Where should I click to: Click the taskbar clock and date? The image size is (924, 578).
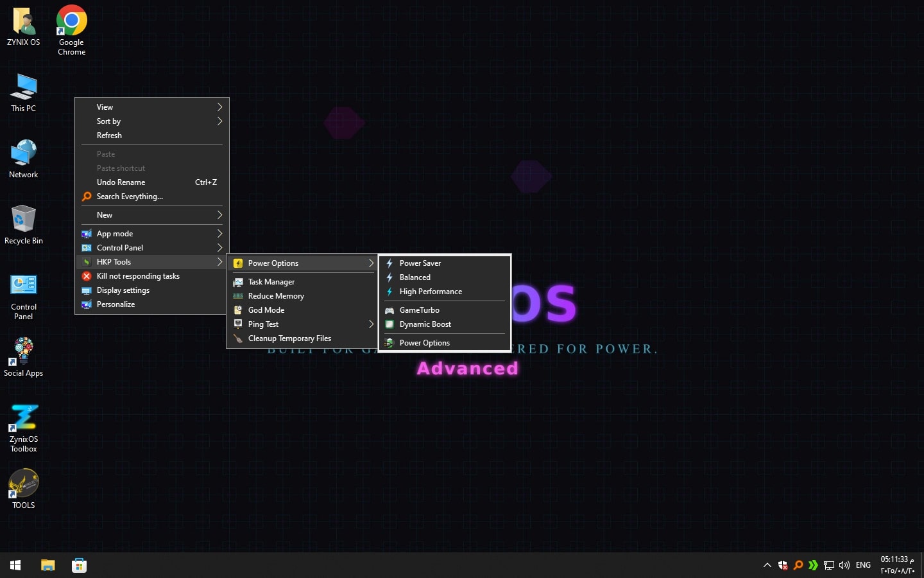pos(897,565)
